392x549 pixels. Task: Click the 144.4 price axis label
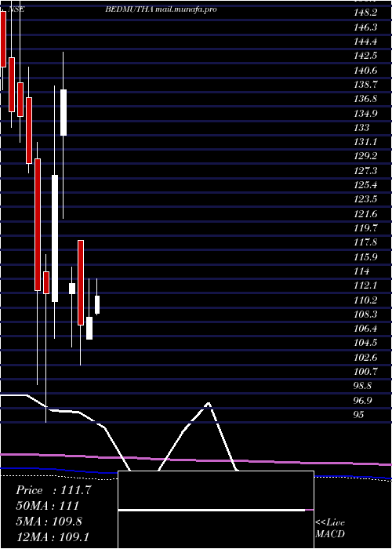pos(365,42)
